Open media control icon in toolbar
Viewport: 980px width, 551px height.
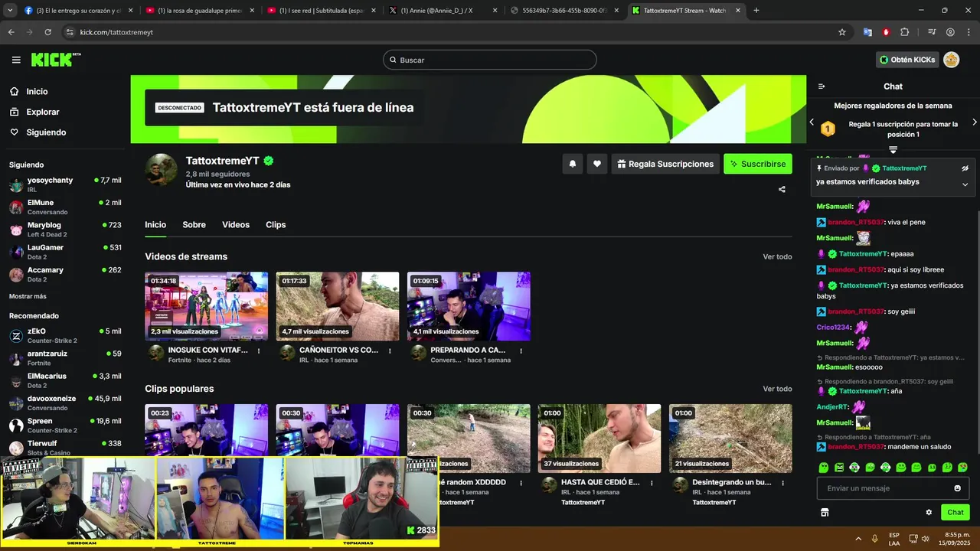[932, 32]
